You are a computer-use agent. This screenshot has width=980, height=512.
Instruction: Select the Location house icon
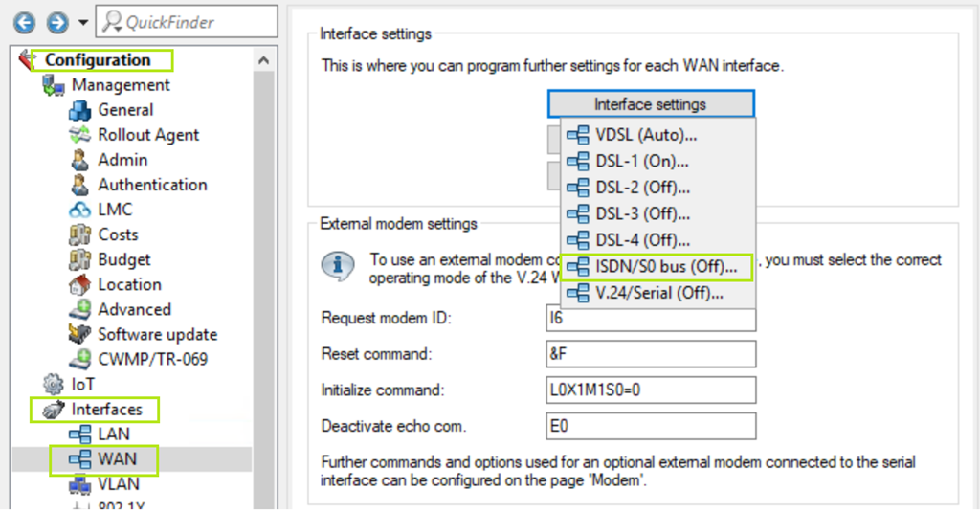click(80, 284)
